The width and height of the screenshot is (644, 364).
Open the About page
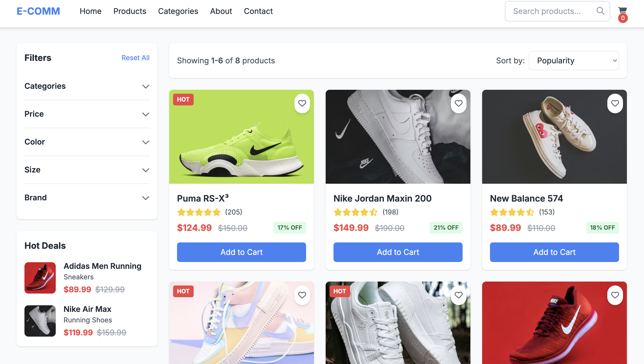coord(221,11)
